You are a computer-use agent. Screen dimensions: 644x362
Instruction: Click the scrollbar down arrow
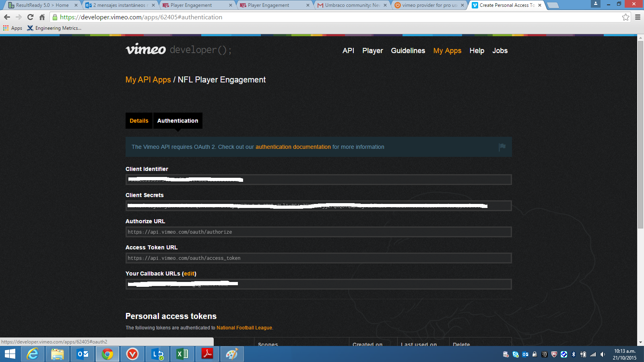coord(640,343)
